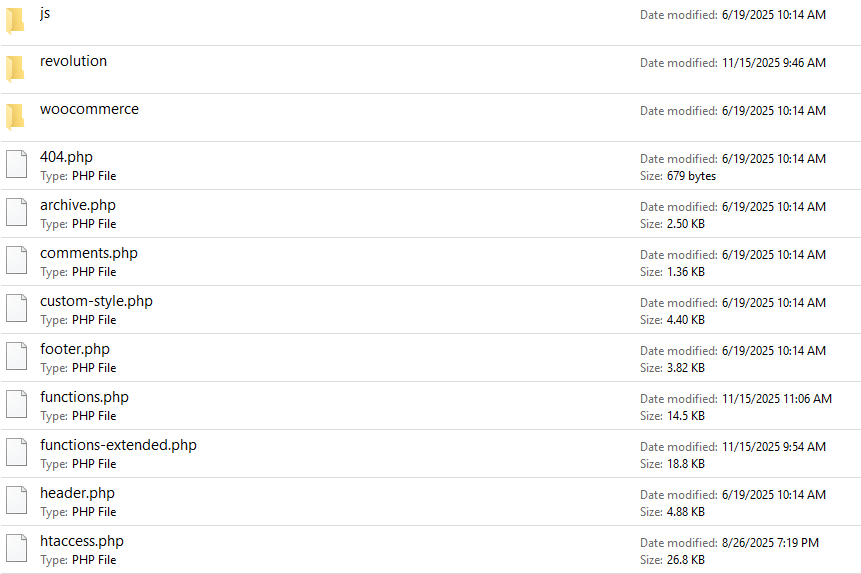861x574 pixels.
Task: Select the footer.php file icon
Action: pos(15,357)
